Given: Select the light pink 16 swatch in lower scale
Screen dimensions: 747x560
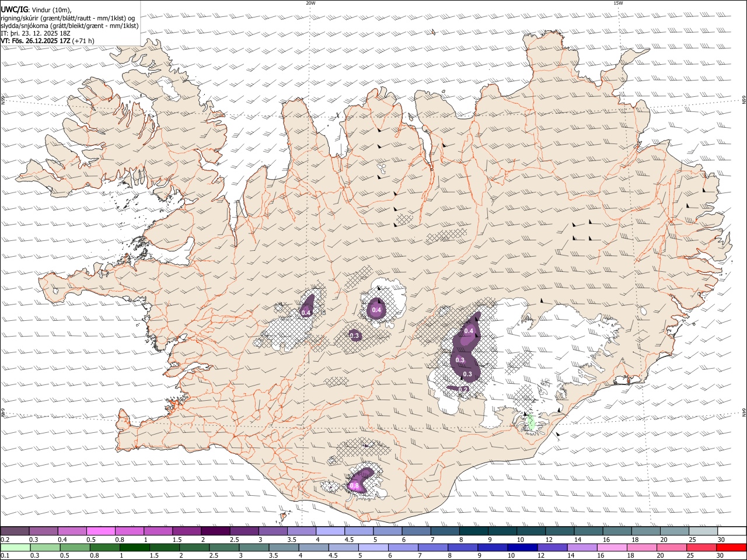Looking at the screenshot, I should pyautogui.click(x=612, y=547).
